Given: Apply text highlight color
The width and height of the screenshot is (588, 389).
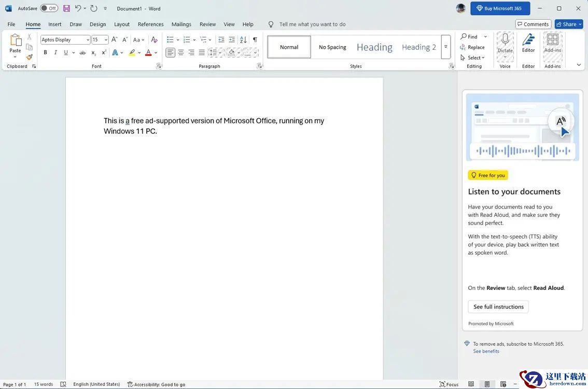Looking at the screenshot, I should [x=132, y=52].
